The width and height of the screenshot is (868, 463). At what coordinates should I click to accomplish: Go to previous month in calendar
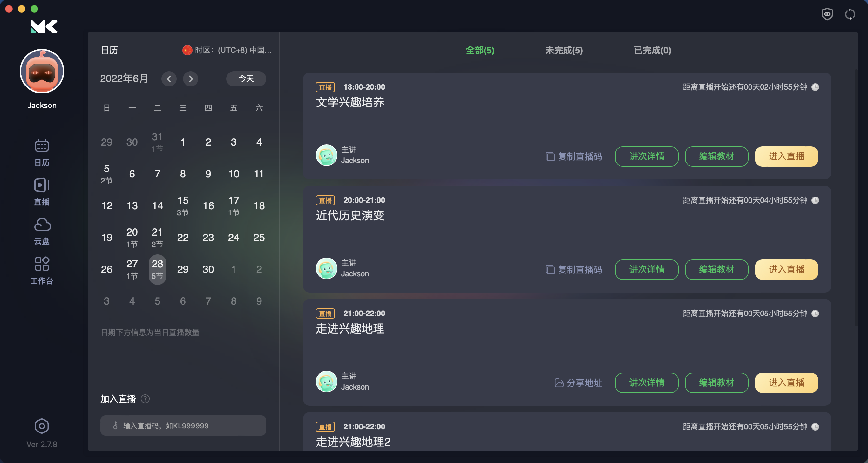tap(169, 79)
